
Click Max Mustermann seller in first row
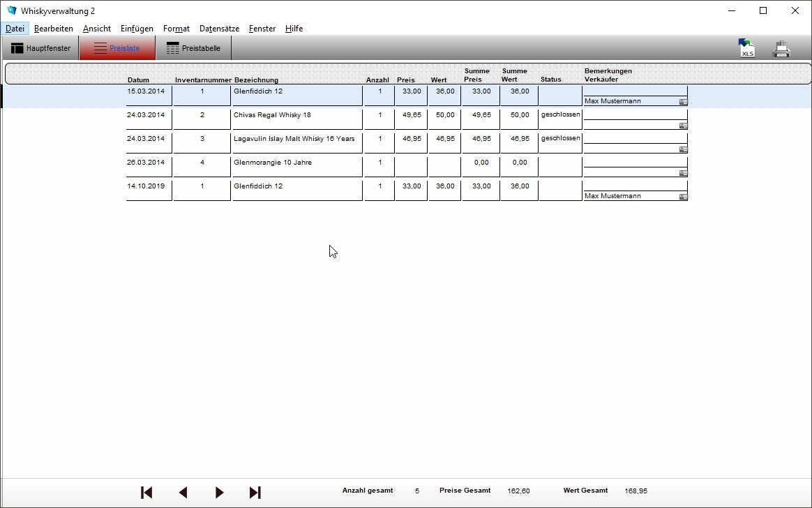point(628,101)
